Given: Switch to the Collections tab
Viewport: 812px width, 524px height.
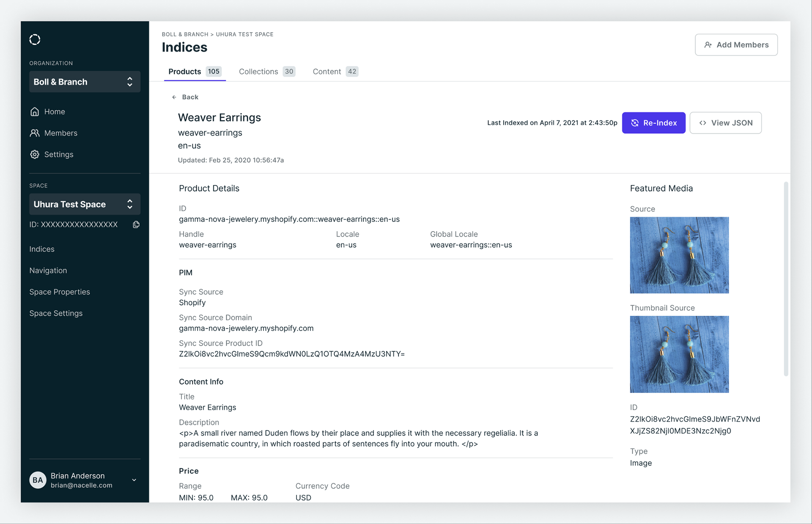Looking at the screenshot, I should [266, 72].
